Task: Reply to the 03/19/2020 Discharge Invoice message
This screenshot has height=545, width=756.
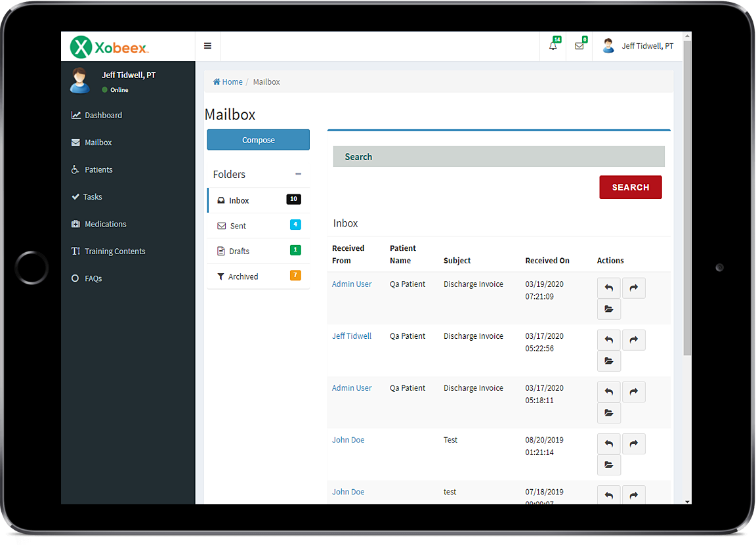Action: click(608, 288)
